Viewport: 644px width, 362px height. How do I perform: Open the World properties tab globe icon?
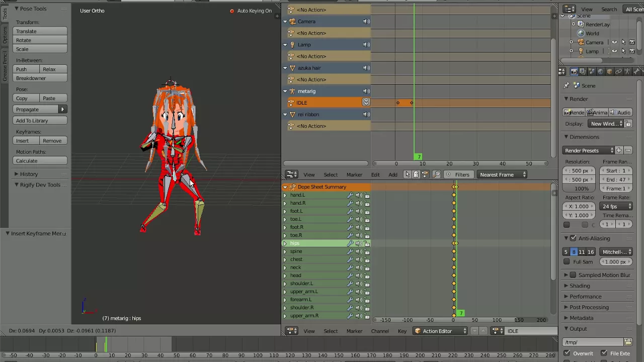click(x=600, y=71)
